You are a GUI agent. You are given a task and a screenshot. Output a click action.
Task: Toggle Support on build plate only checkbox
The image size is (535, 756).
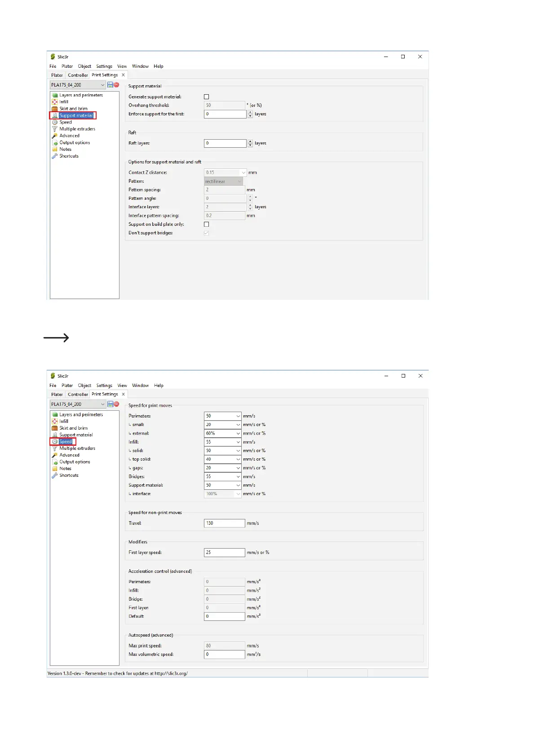point(207,224)
